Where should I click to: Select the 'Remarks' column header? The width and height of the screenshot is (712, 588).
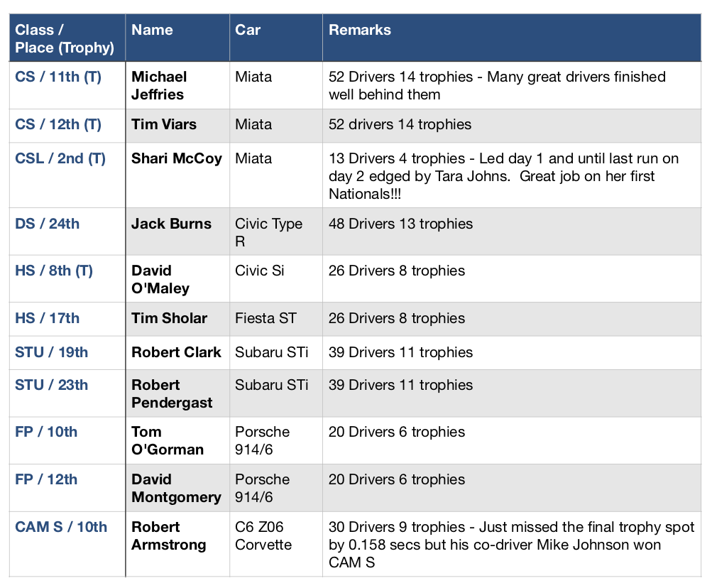click(x=360, y=30)
